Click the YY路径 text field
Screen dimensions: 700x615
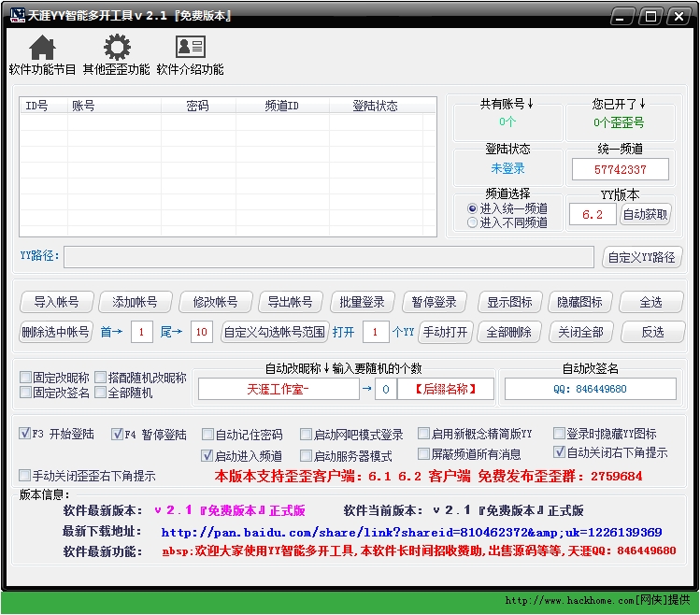tap(328, 257)
